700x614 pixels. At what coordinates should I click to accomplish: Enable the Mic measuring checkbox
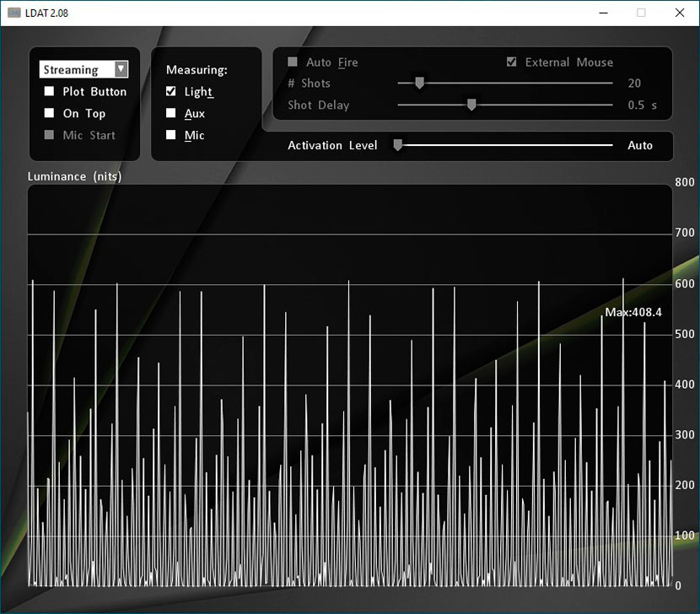[x=170, y=134]
